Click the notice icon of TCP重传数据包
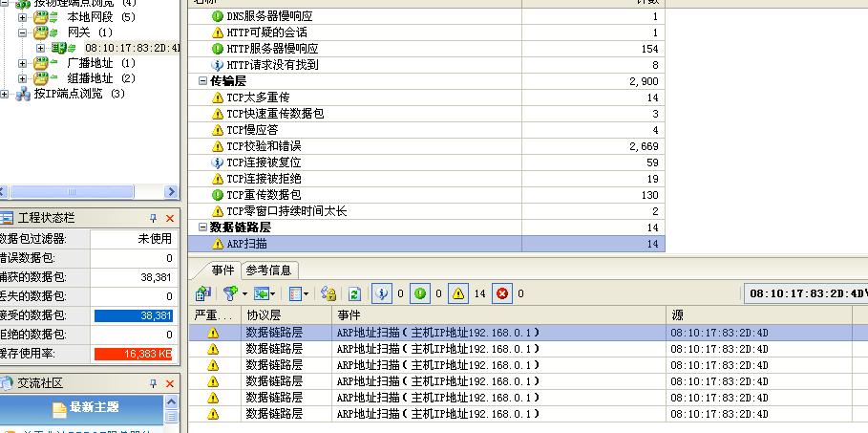Screen dimensions: 868x433 218,195
